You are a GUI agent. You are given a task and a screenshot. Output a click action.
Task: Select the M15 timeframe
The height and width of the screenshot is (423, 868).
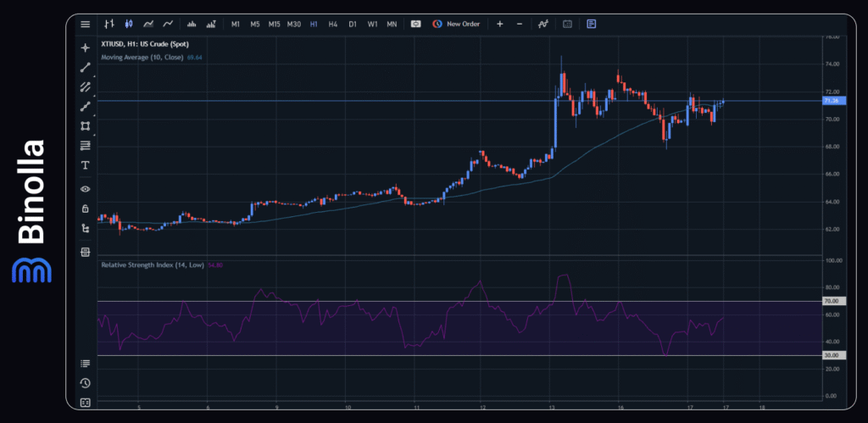click(x=274, y=24)
